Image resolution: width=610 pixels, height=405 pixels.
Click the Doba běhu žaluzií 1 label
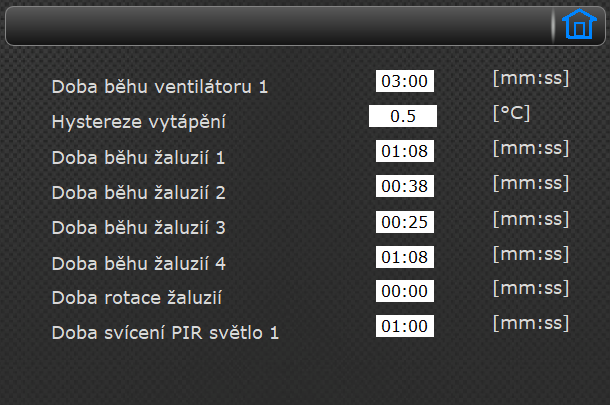[138, 158]
